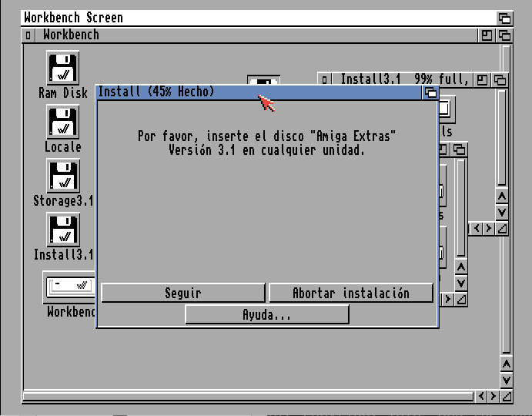Screen dimensions: 532x416
Task: Click the Storage3.1 disk icon
Action: [x=62, y=177]
